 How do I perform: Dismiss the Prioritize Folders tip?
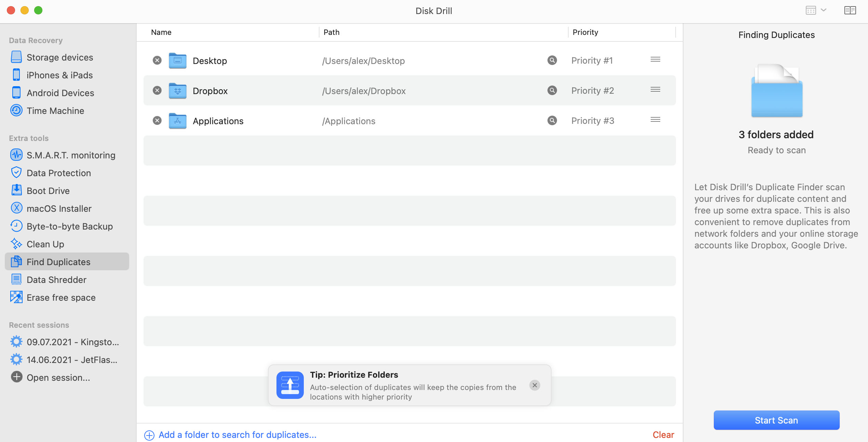535,385
